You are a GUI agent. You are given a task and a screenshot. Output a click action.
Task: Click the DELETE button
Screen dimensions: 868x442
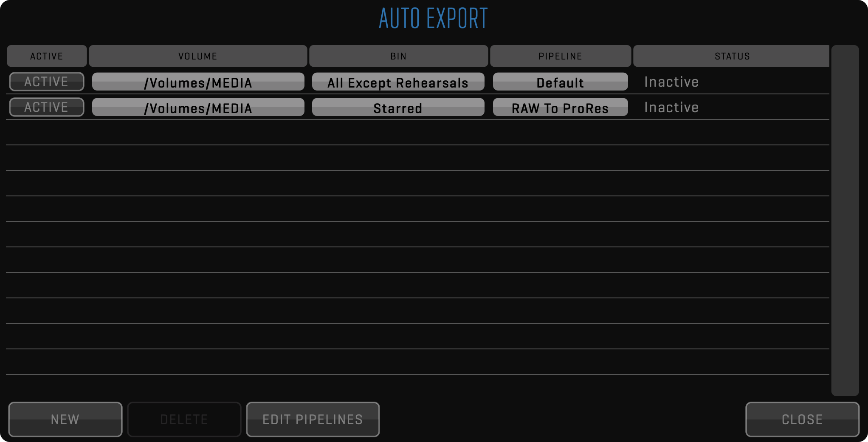(x=184, y=419)
